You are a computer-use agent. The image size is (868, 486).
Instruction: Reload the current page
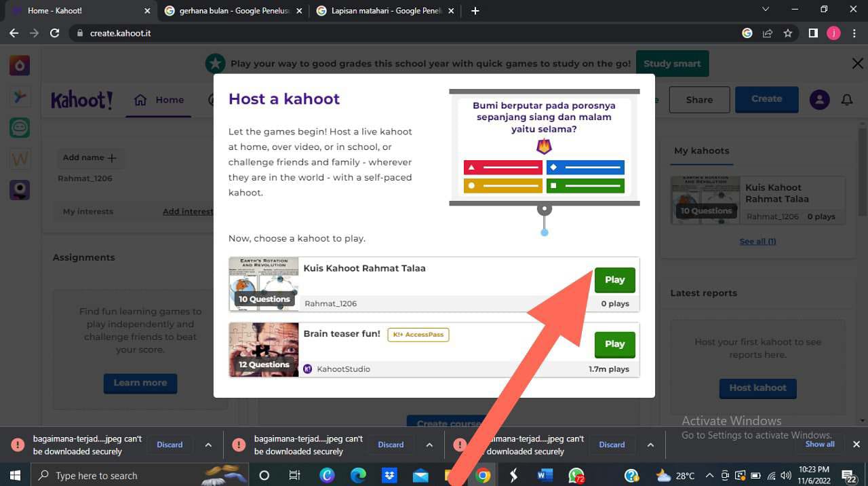[x=55, y=33]
